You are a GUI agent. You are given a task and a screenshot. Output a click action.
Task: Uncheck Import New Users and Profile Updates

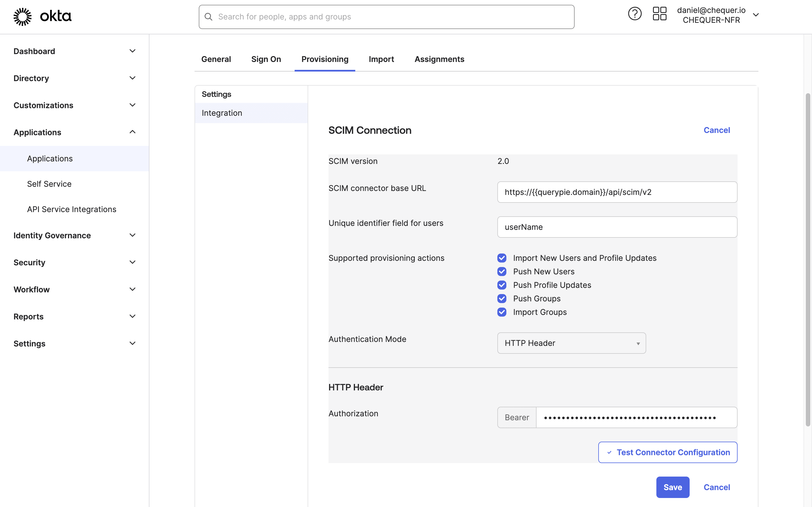[502, 258]
